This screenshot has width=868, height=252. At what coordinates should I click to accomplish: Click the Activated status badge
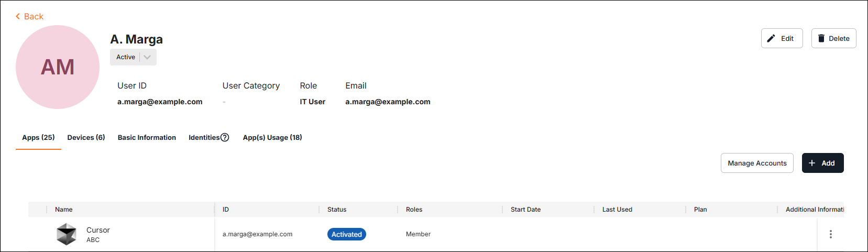pyautogui.click(x=347, y=235)
